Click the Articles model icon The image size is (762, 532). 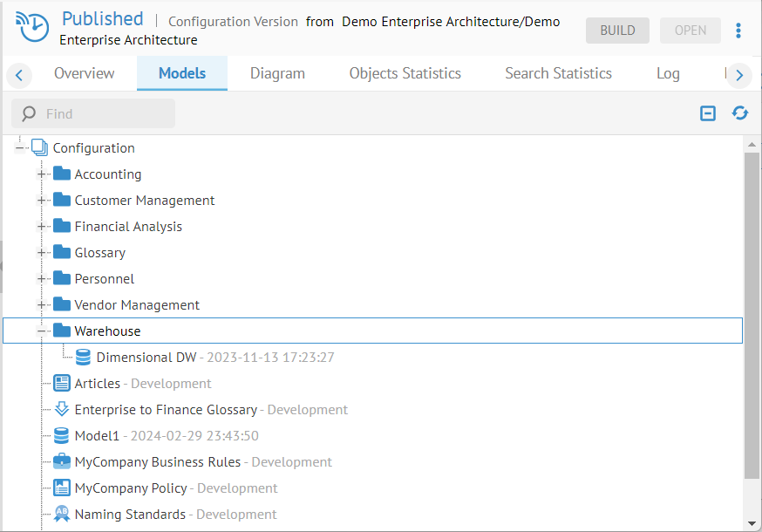click(x=61, y=384)
